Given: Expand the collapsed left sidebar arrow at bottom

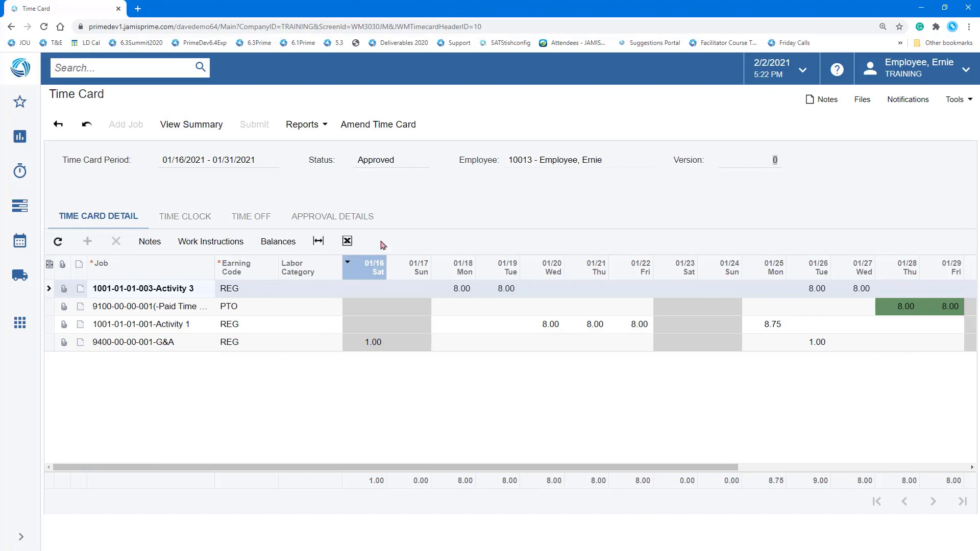Looking at the screenshot, I should (21, 536).
